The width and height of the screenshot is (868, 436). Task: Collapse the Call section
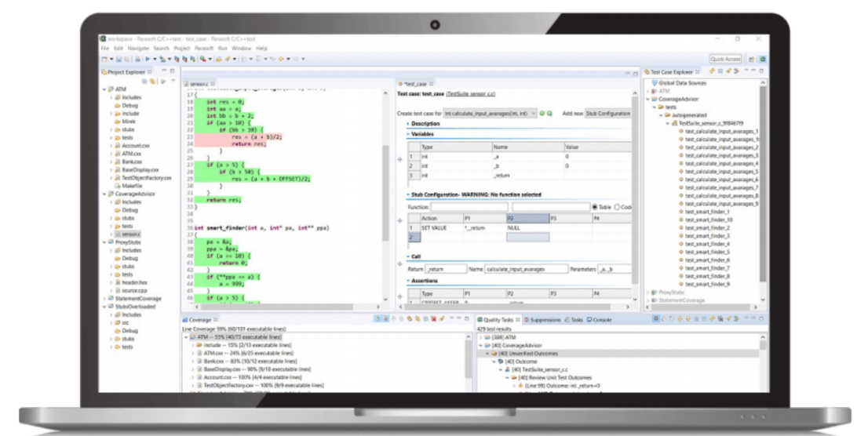point(409,256)
